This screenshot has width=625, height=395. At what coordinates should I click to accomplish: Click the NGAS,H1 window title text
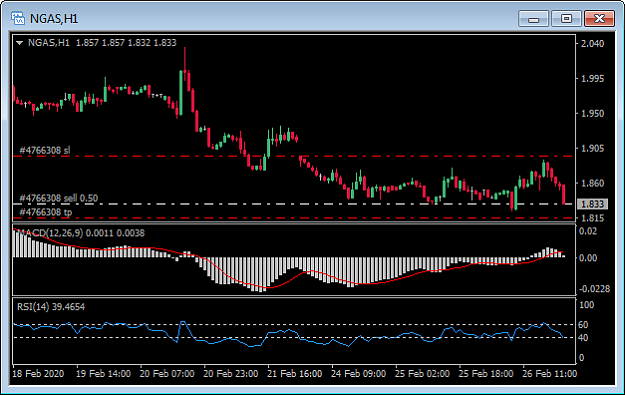coord(54,19)
